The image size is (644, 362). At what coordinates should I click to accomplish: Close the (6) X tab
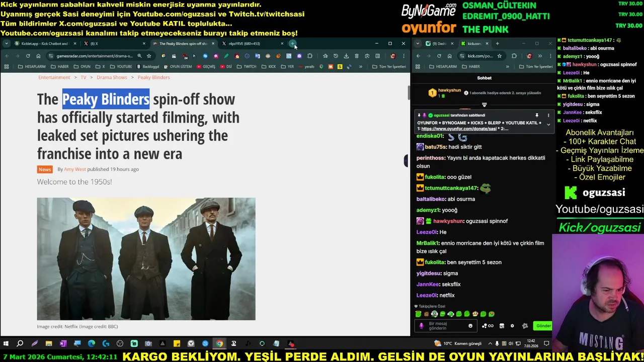[x=144, y=43]
